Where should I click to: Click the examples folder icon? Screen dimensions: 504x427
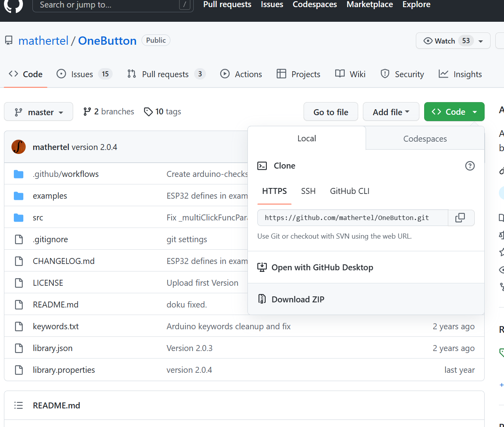[19, 196]
